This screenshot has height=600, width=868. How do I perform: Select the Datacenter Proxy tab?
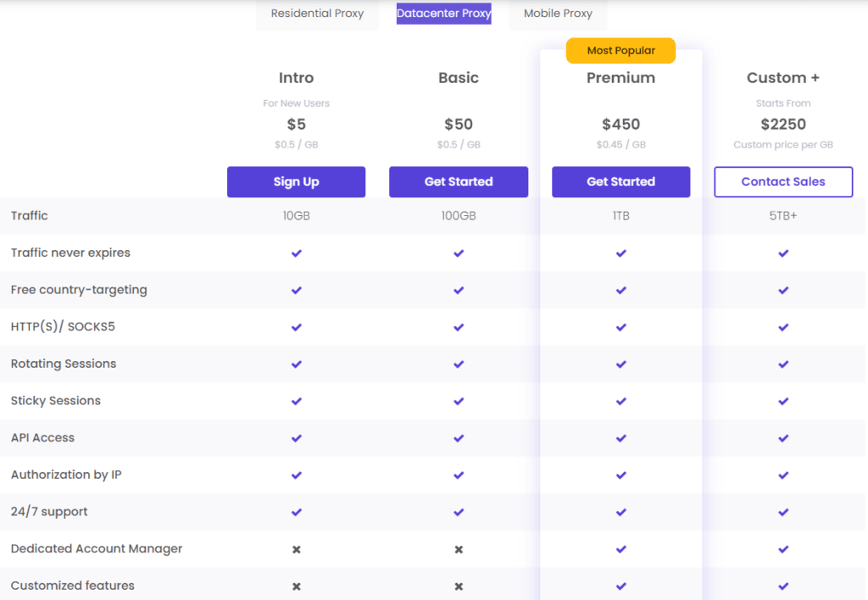click(x=444, y=14)
